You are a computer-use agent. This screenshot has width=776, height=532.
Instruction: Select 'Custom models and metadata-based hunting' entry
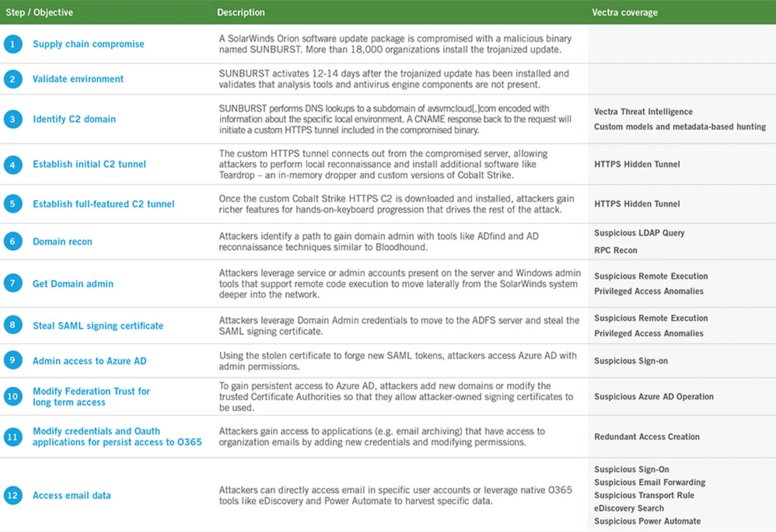tap(680, 127)
